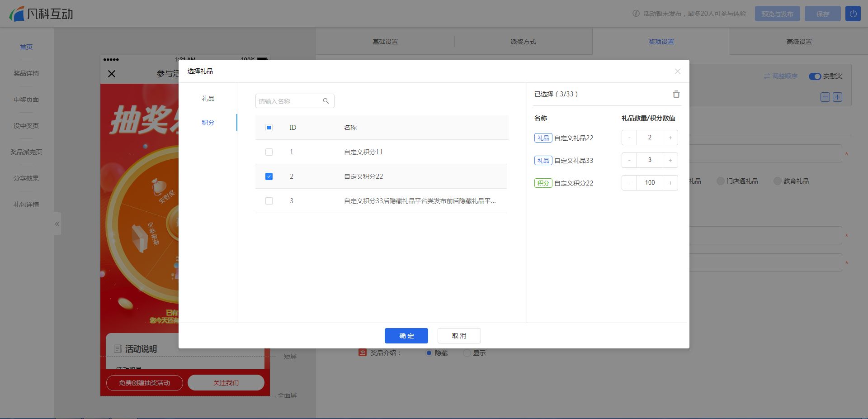Toggle the 安慰奖 switch
Viewport: 868px width, 419px height.
pos(815,76)
